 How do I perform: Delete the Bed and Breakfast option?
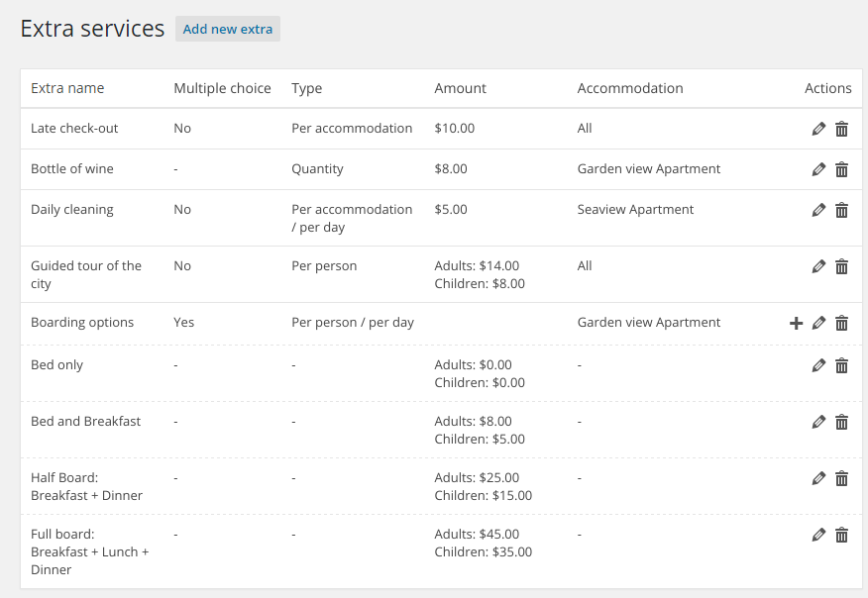[841, 422]
